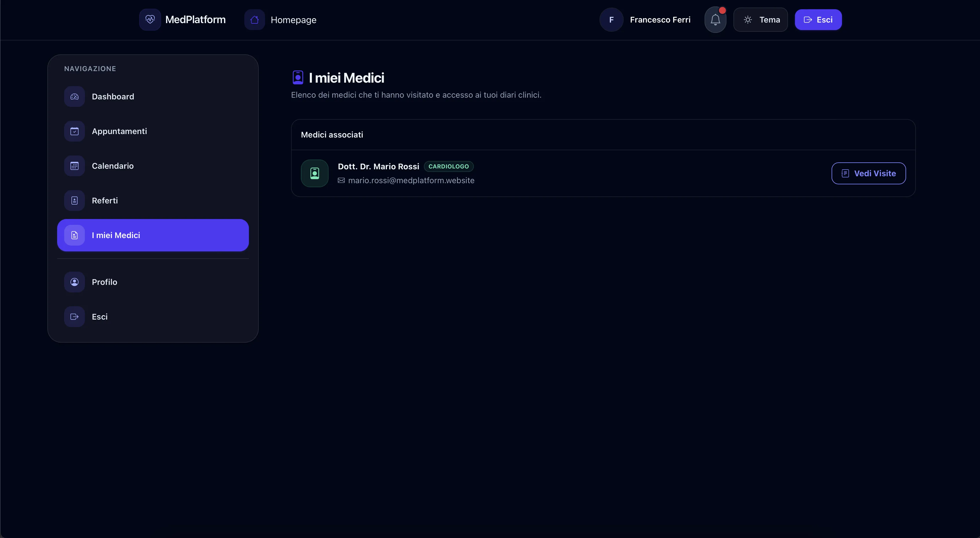
Task: Open the Appuntamenti menu item
Action: pos(153,131)
